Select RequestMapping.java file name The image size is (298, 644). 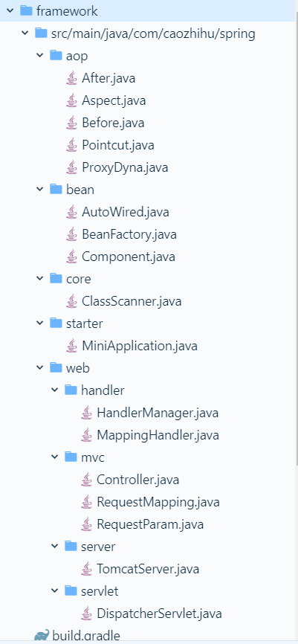158,502
